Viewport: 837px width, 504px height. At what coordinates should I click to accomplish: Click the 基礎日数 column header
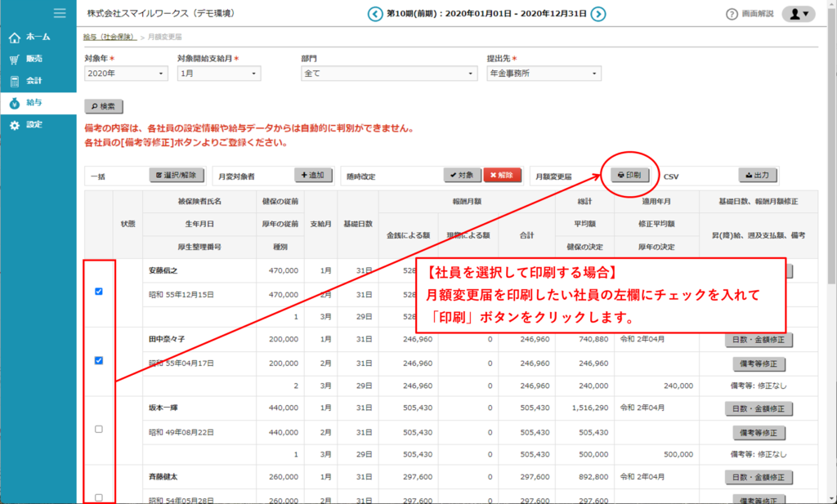pos(358,224)
